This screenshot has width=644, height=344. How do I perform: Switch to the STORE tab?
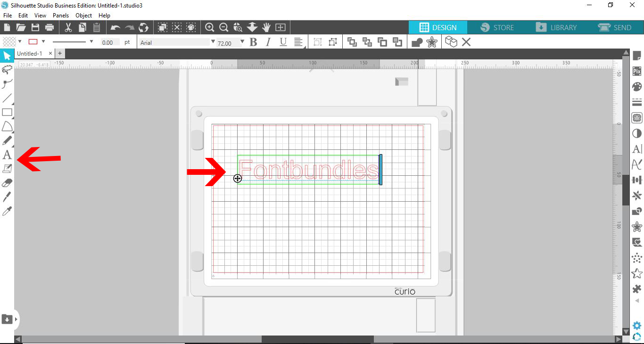point(497,27)
